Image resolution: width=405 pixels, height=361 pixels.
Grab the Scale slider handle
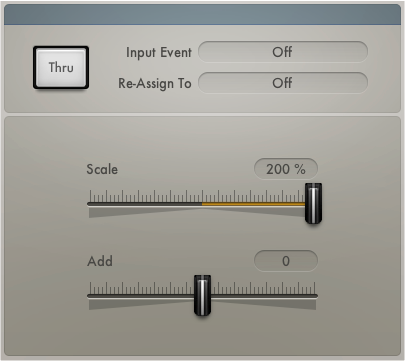point(313,203)
